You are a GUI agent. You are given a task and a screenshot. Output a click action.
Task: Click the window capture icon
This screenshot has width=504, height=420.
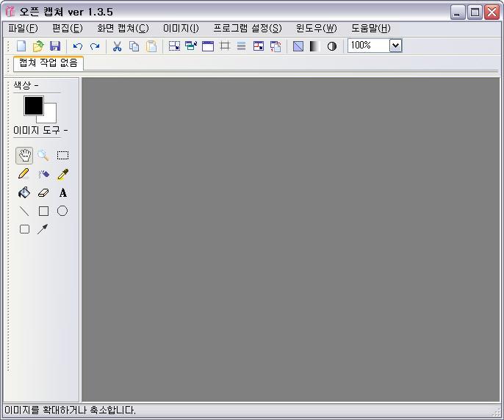(208, 46)
